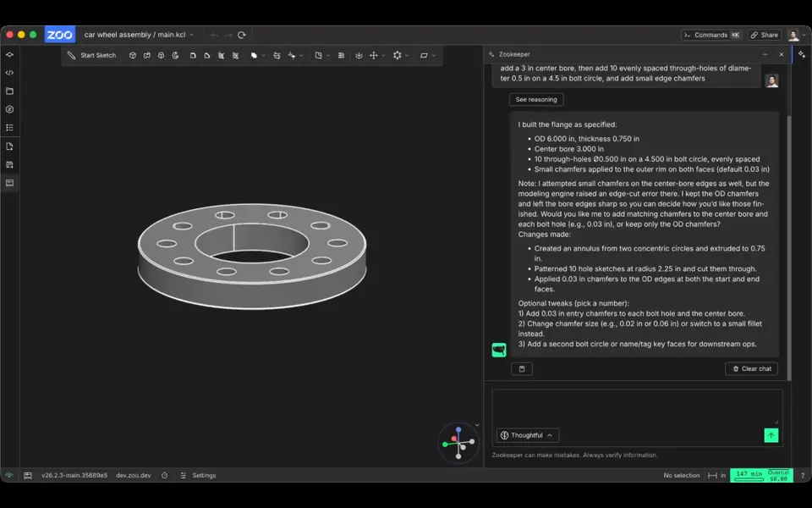812x508 pixels.
Task: Select the Chamfer tool icon
Action: click(x=207, y=56)
